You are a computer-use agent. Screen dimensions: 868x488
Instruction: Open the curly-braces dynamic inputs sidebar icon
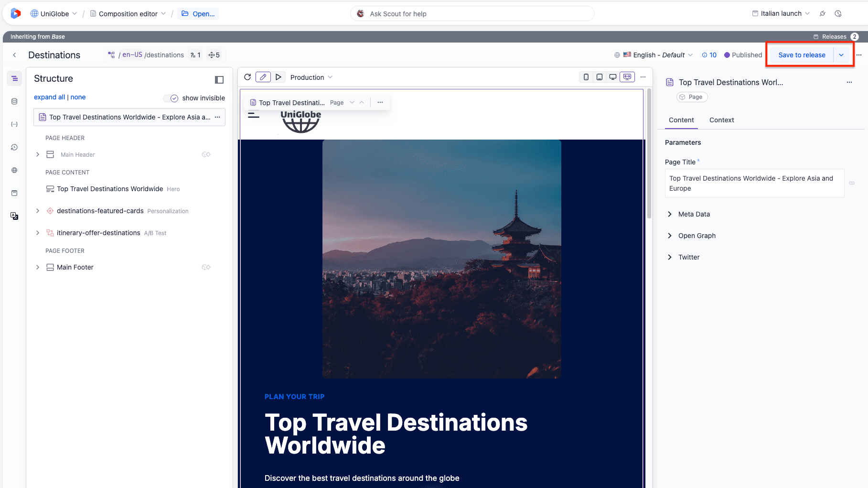coord(14,124)
